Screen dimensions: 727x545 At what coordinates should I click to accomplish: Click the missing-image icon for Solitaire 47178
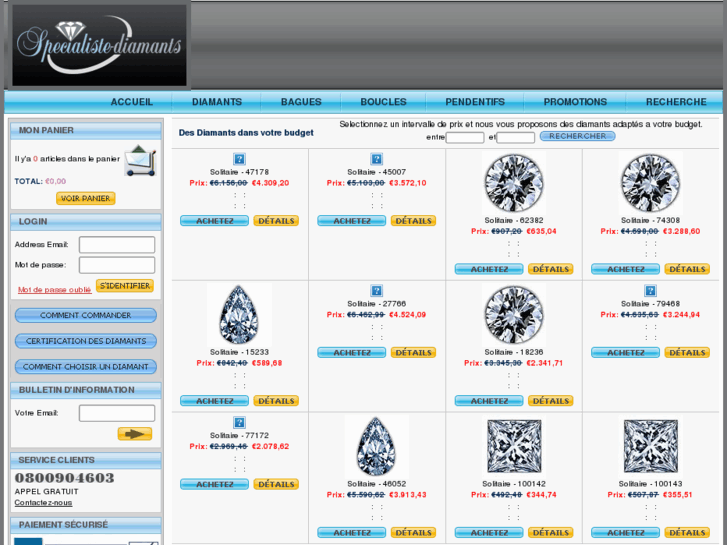click(239, 159)
